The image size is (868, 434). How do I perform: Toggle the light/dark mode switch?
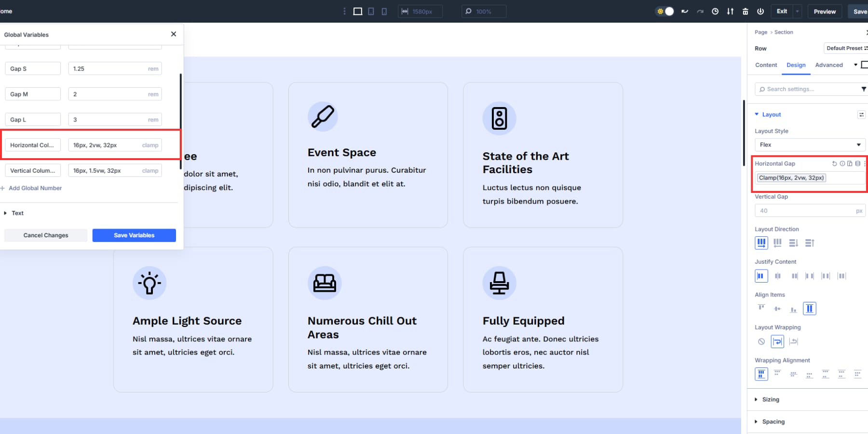(665, 12)
